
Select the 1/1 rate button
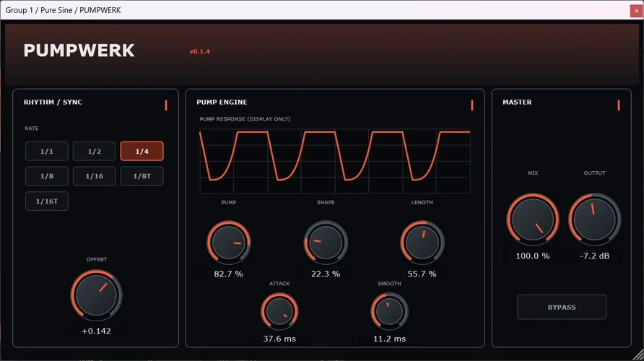coord(47,151)
